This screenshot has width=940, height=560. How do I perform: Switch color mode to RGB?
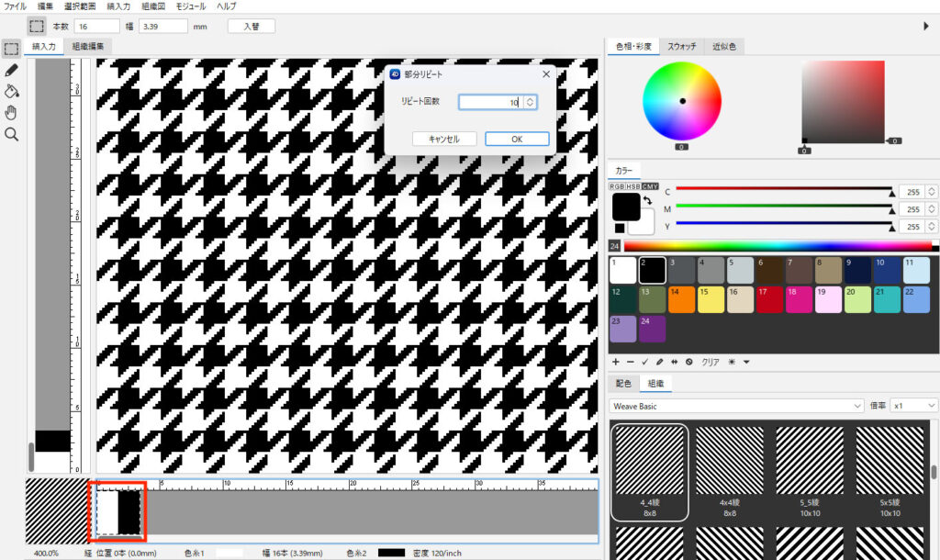click(617, 186)
